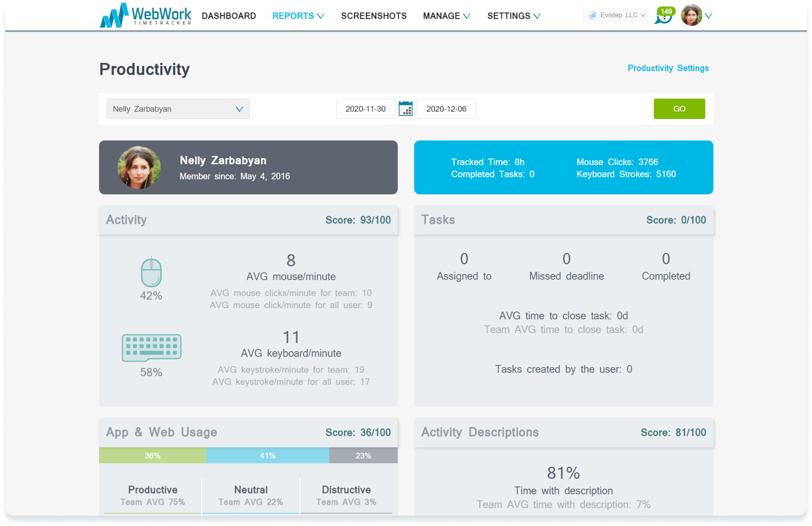Click the Activity panel title
This screenshot has width=812, height=526.
click(126, 220)
